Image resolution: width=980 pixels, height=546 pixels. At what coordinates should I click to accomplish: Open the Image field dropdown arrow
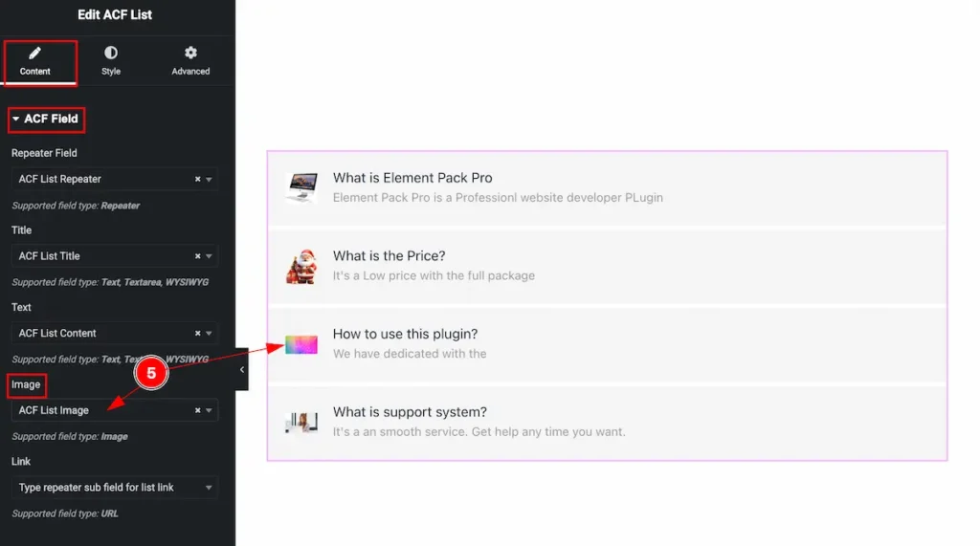pyautogui.click(x=209, y=410)
